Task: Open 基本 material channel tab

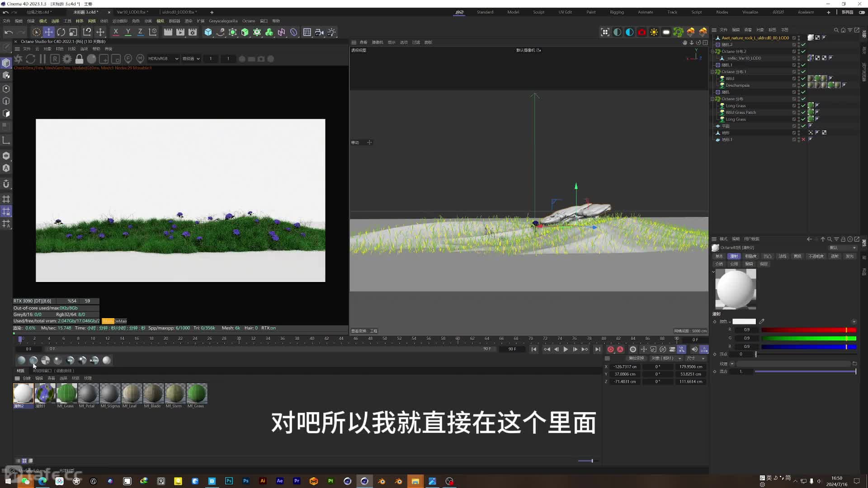Action: [719, 256]
